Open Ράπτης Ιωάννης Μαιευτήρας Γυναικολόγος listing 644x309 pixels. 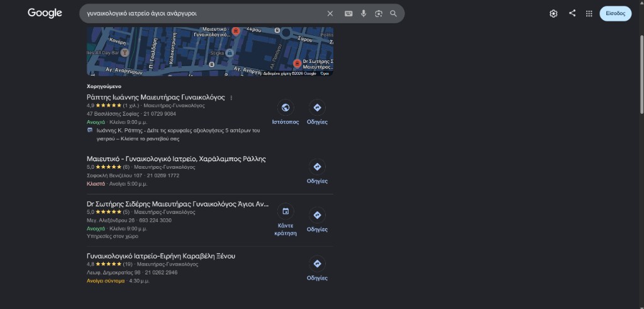(156, 98)
